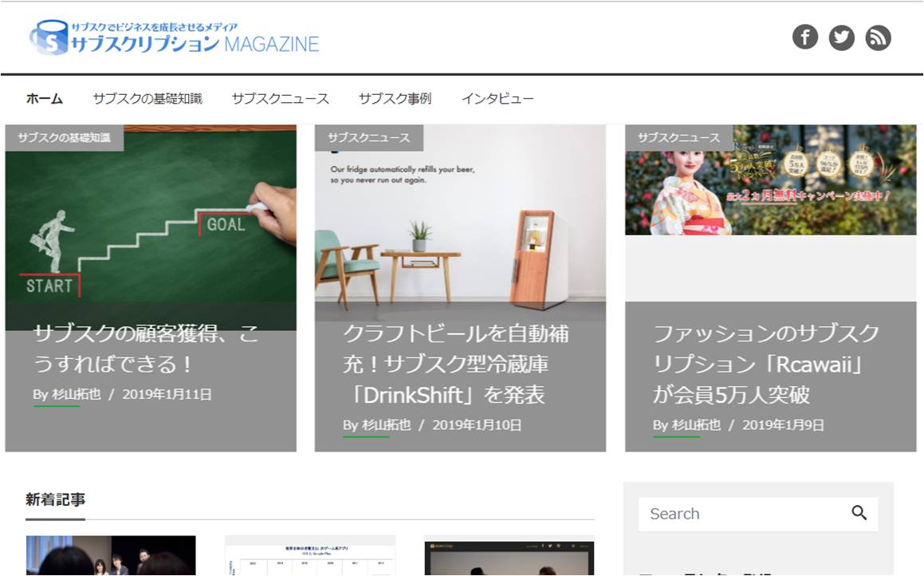The height and width of the screenshot is (576, 924).
Task: Click the 新着記事 section heading
Action: click(x=55, y=499)
